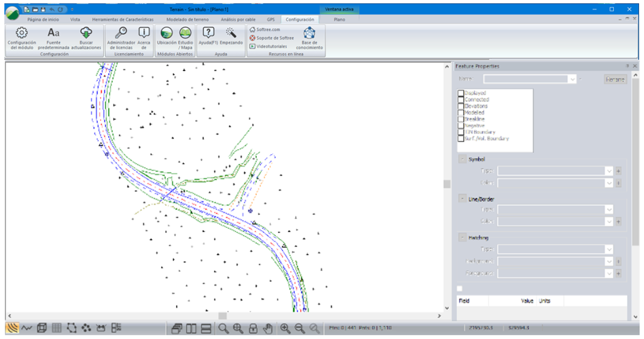
Task: Open Administrador de licencias key icon
Action: [121, 33]
